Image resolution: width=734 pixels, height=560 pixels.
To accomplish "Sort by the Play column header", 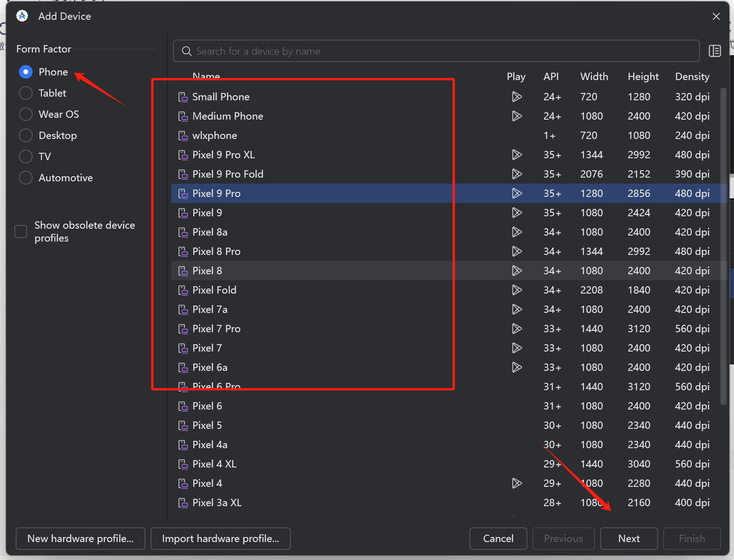I will pos(516,76).
